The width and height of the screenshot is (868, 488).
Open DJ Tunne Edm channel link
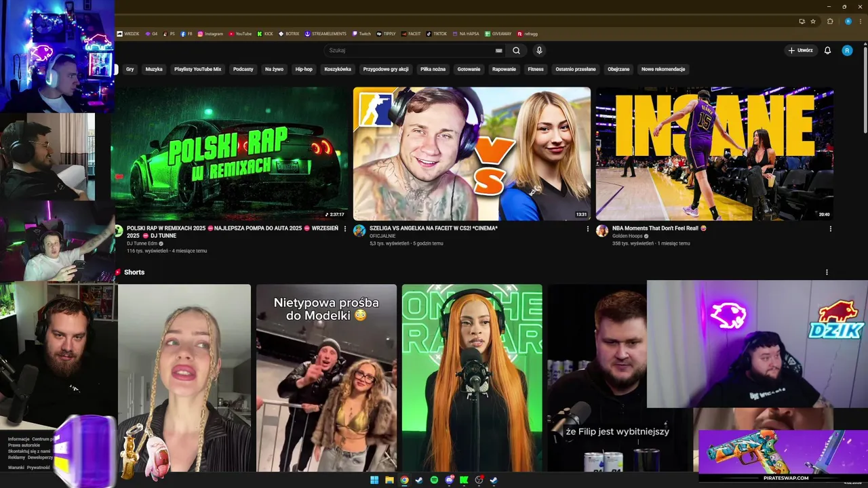142,243
